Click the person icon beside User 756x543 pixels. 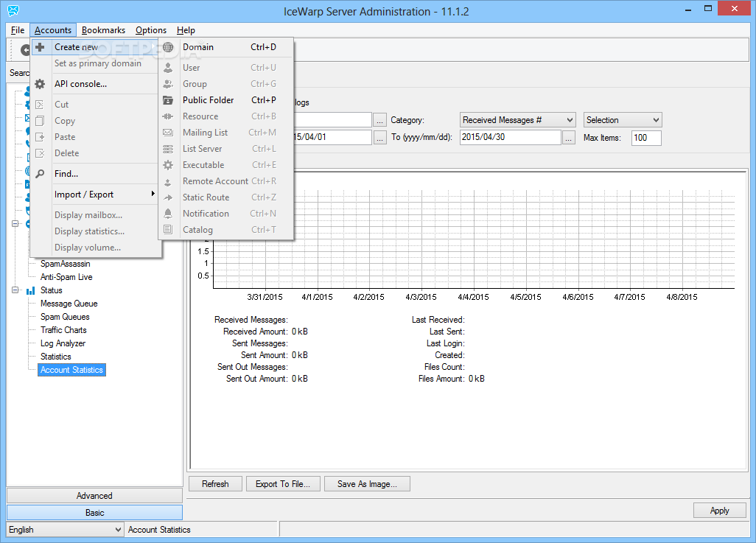coord(168,68)
